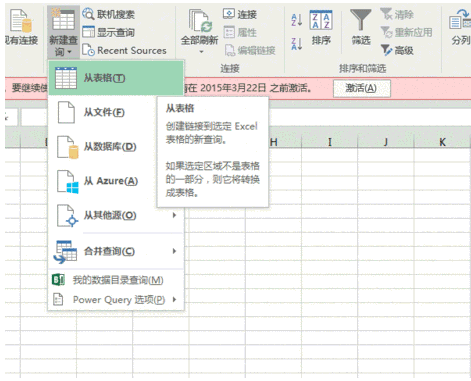Viewport: 471px width, 381px height.
Task: Select column I header
Action: click(x=330, y=142)
